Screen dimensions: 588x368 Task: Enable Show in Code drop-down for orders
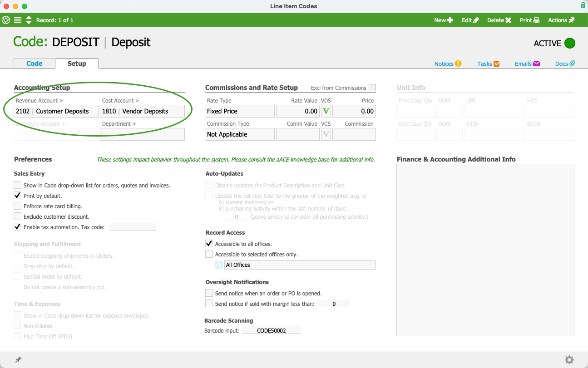pyautogui.click(x=18, y=185)
